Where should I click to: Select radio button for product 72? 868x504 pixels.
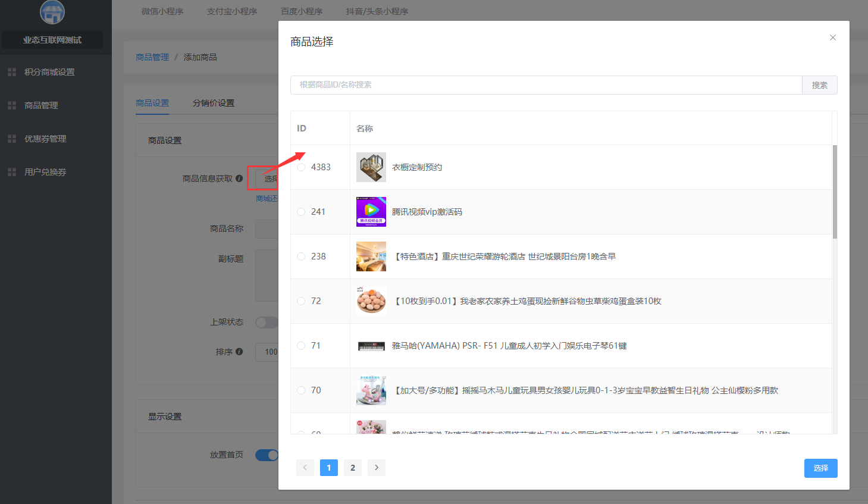[301, 301]
